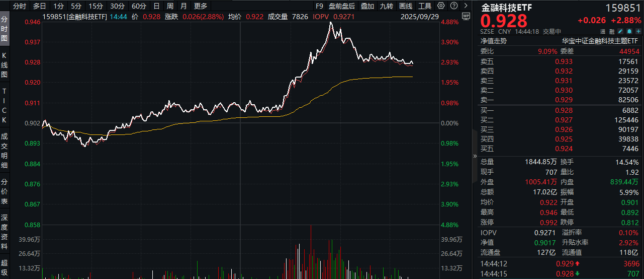This screenshot has height=279, width=644.
Task: Toggle 盘前盘后 pre/post market display
Action: point(341,6)
